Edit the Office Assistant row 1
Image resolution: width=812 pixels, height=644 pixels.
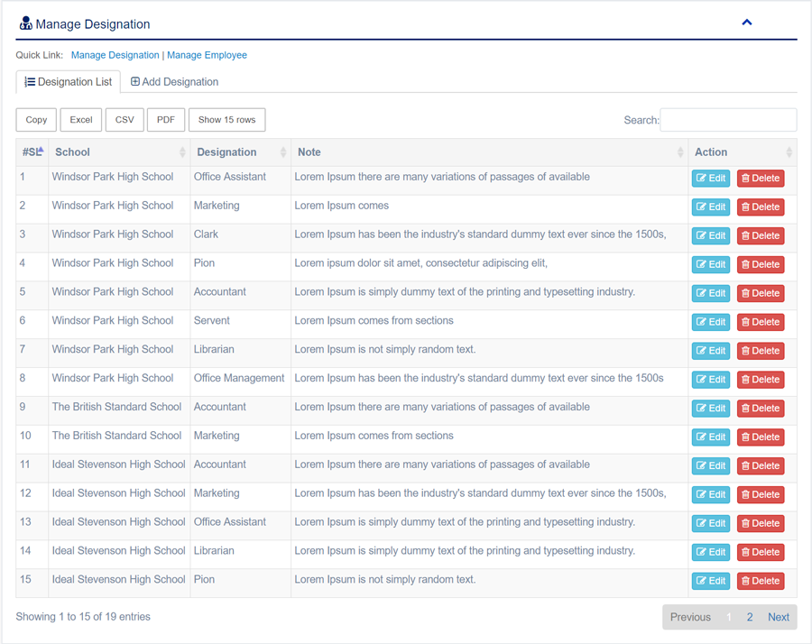[x=711, y=178]
